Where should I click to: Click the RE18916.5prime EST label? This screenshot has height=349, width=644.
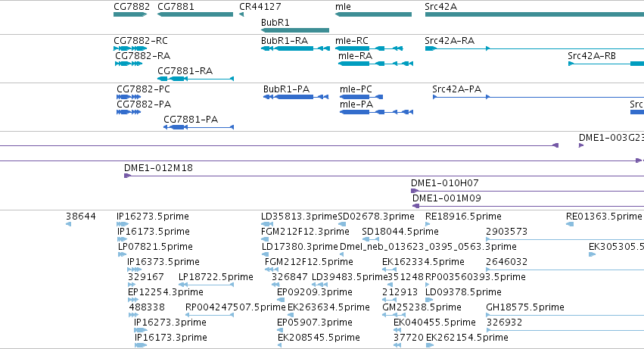(x=463, y=217)
